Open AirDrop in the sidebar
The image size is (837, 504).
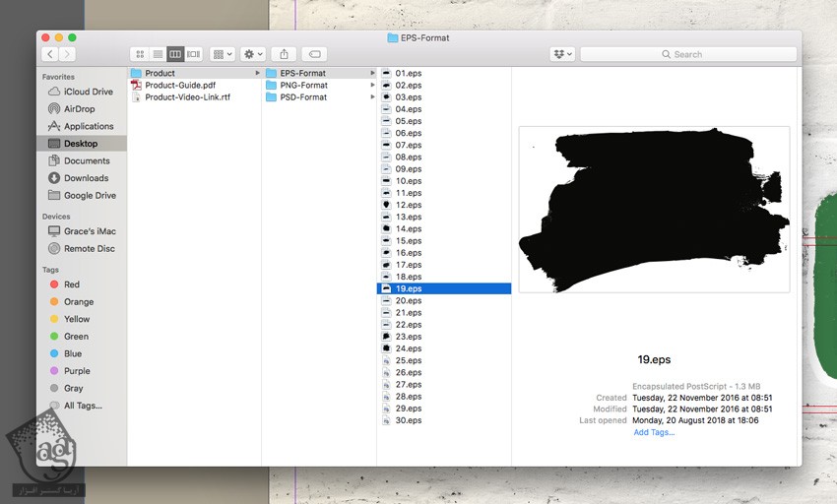[79, 109]
